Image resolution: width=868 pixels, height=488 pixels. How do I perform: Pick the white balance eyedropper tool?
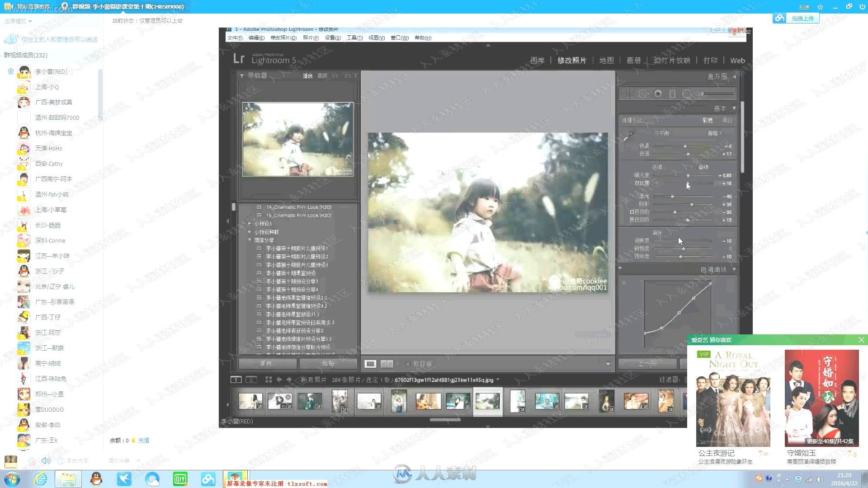628,136
